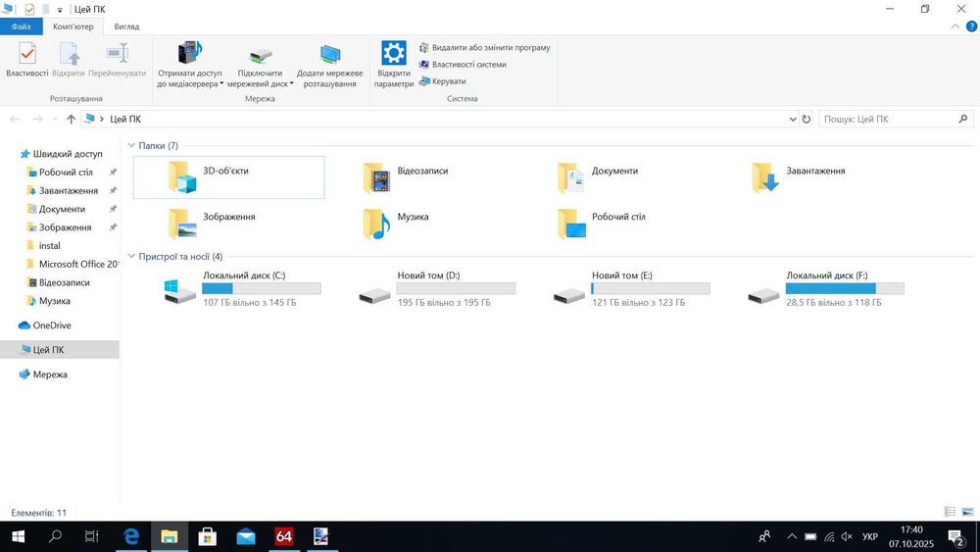Select Новий том (D:) drive
Viewport: 980px width, 552px height.
tap(437, 289)
